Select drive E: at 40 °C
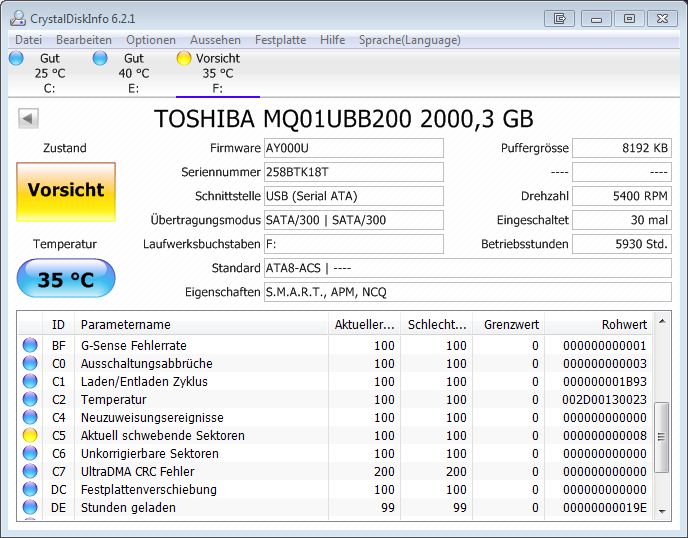 click(134, 73)
